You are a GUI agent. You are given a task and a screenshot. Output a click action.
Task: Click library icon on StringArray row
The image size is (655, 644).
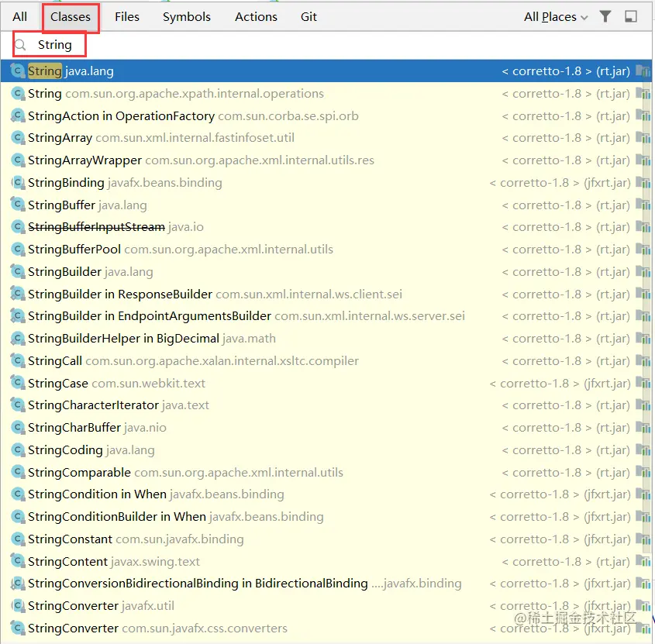[643, 138]
